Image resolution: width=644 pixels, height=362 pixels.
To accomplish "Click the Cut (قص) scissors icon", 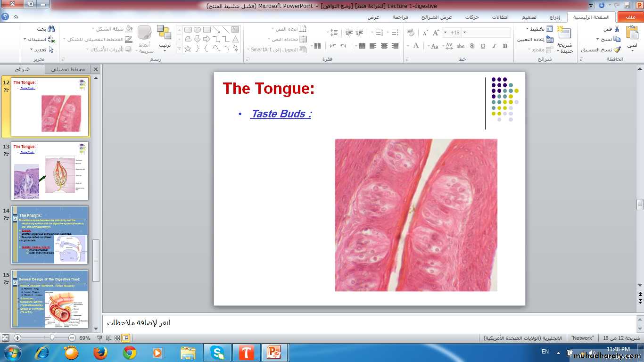I will [617, 29].
